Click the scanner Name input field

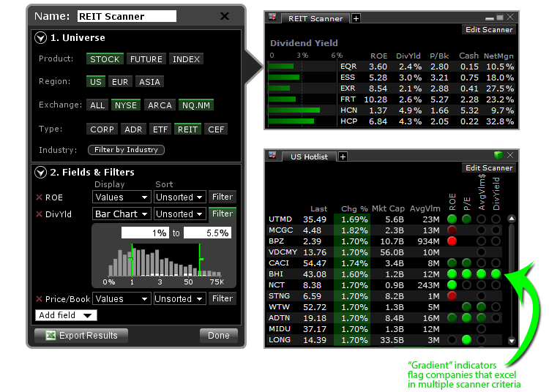127,16
